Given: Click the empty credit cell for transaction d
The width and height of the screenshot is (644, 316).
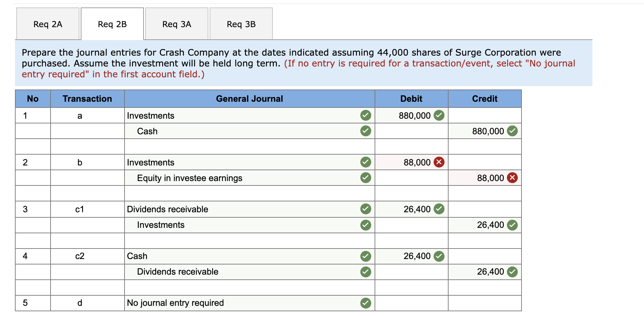Looking at the screenshot, I should pyautogui.click(x=485, y=303).
